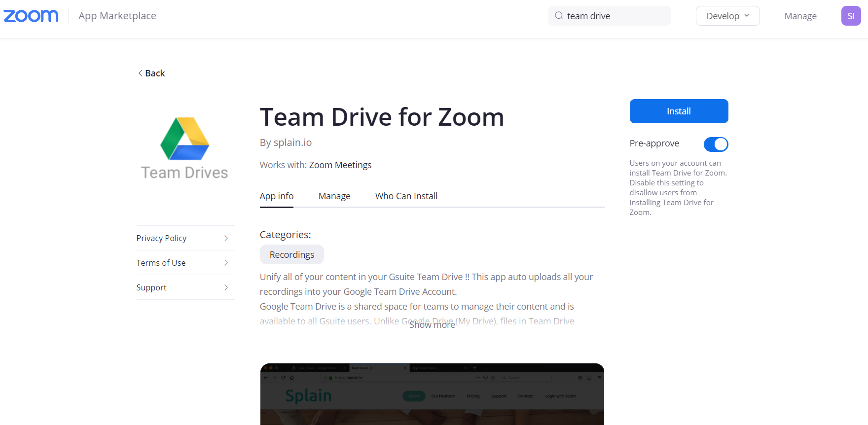Click the Support row chevron arrow

point(226,287)
